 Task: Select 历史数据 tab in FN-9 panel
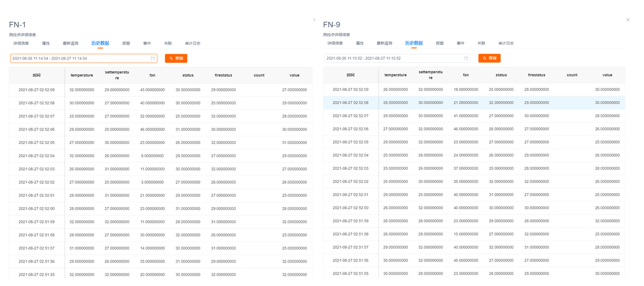414,43
